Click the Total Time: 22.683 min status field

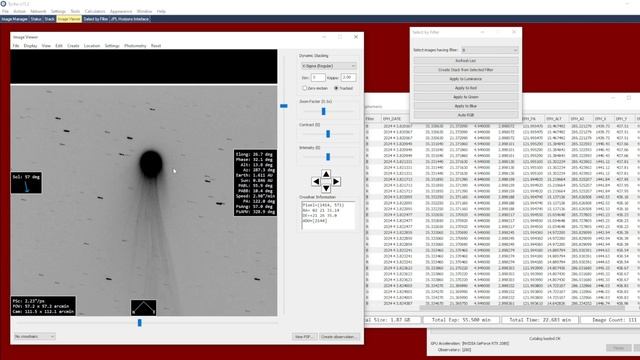click(x=540, y=320)
